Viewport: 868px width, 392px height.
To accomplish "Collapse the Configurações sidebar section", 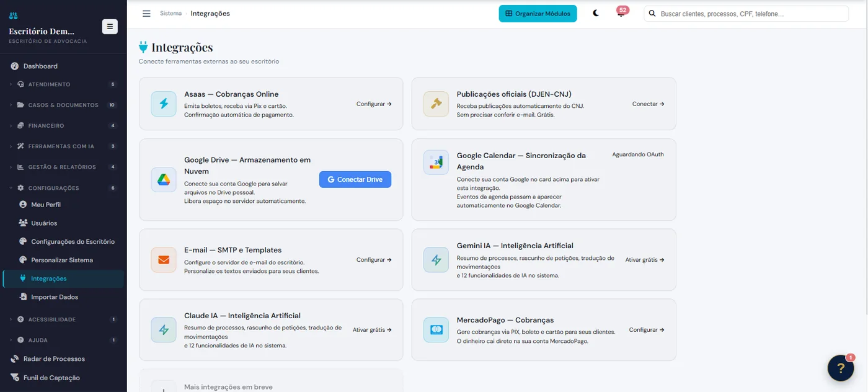I will (63, 188).
